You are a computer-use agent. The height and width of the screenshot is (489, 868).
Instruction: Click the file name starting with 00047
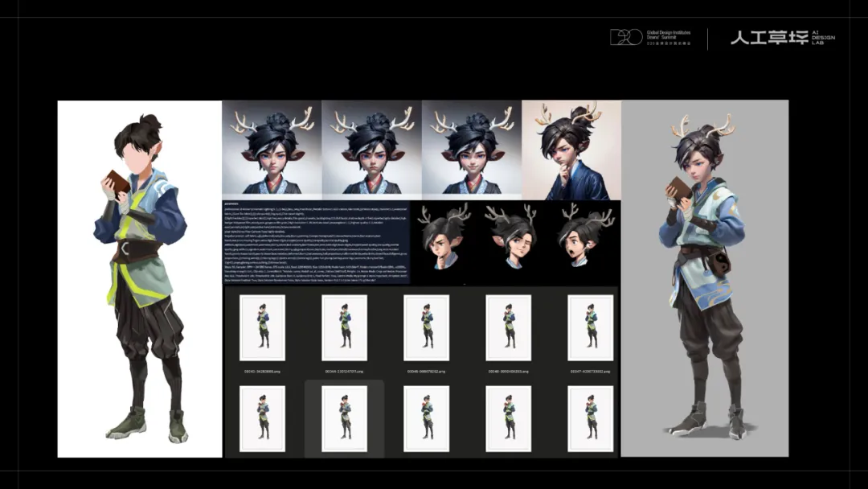tap(591, 372)
